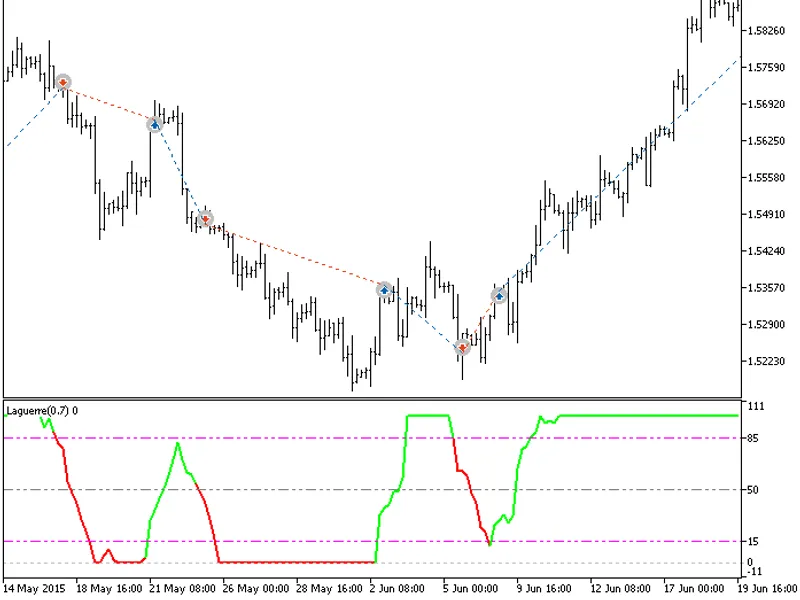Click the 1.54240 price label
Viewport: 800px width, 600px height.
click(766, 251)
